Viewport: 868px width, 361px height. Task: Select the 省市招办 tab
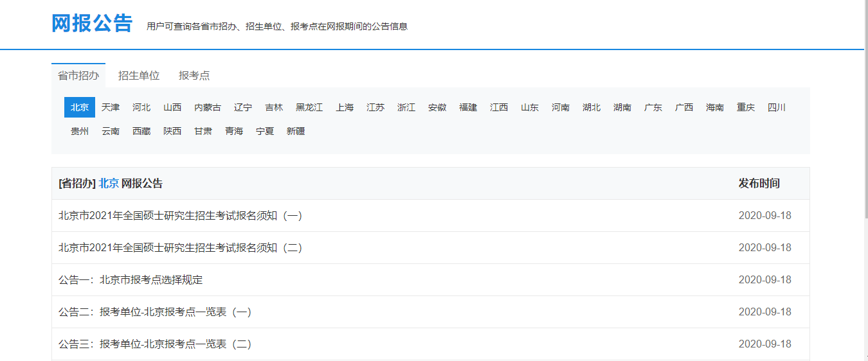(x=78, y=75)
